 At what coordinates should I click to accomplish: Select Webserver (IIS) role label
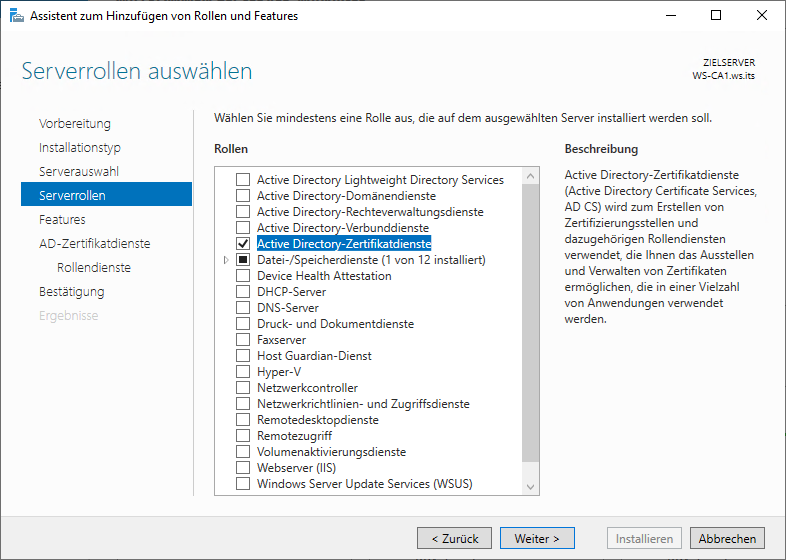[296, 468]
